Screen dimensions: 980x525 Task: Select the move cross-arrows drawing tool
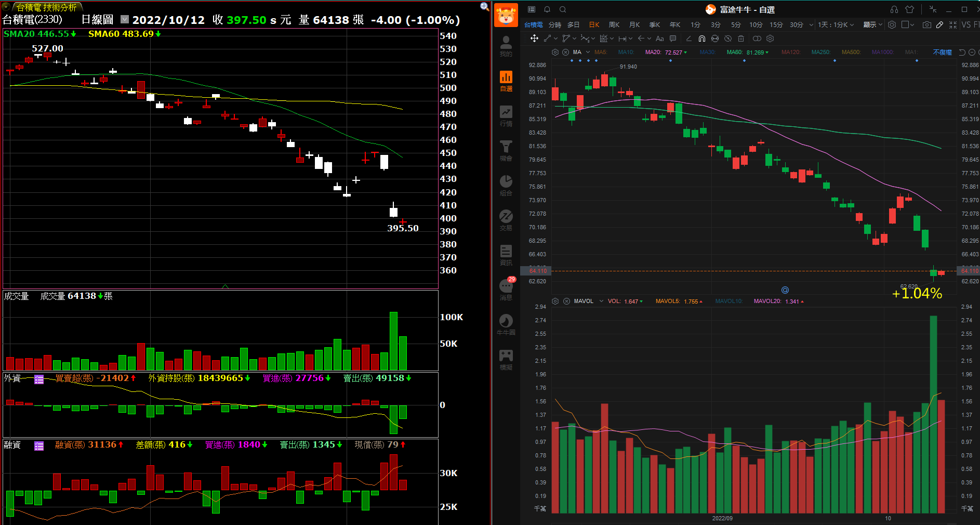tap(534, 38)
